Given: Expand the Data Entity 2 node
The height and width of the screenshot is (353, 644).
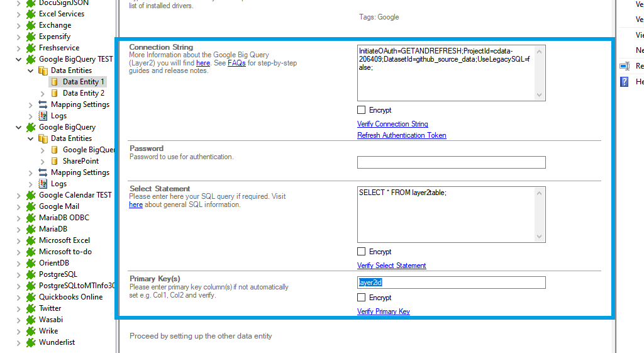Looking at the screenshot, I should 42,94.
